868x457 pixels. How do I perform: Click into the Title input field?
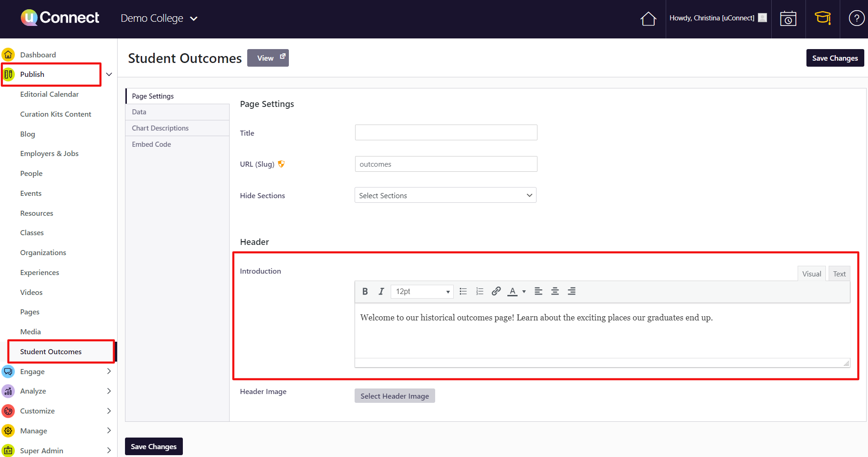pyautogui.click(x=446, y=132)
